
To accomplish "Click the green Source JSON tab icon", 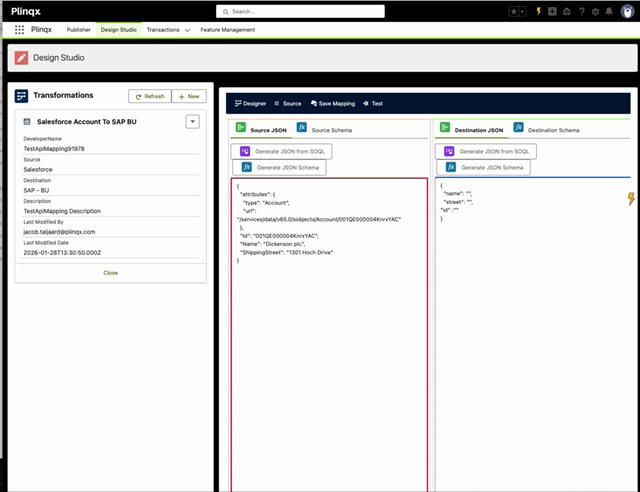I will 241,127.
